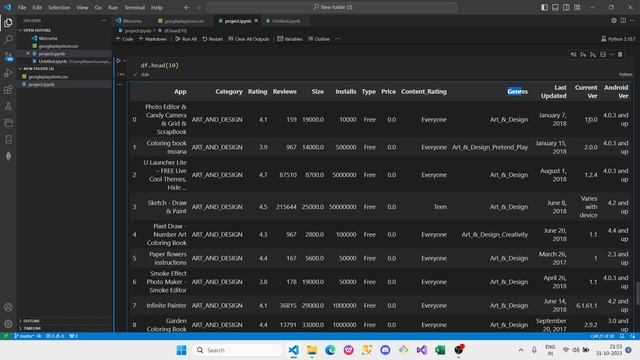The image size is (640, 360).
Task: Open notebook Outline button
Action: tap(319, 39)
